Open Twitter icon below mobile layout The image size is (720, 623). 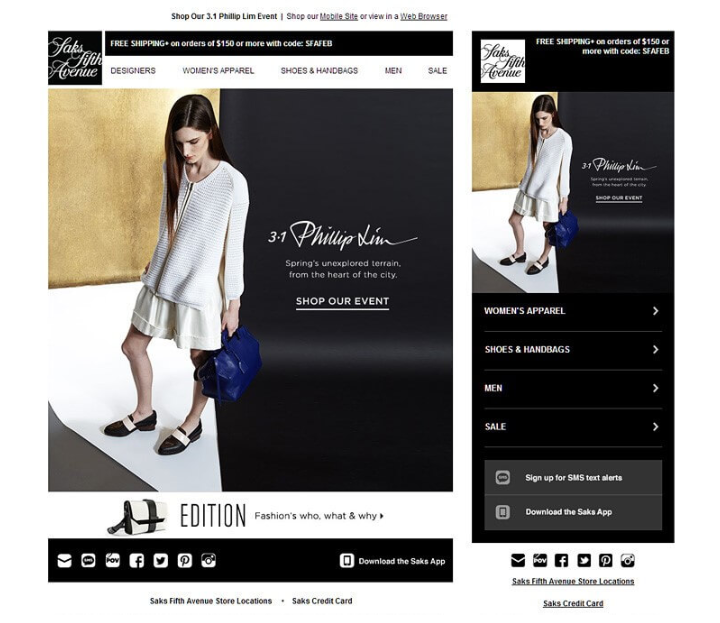point(584,560)
